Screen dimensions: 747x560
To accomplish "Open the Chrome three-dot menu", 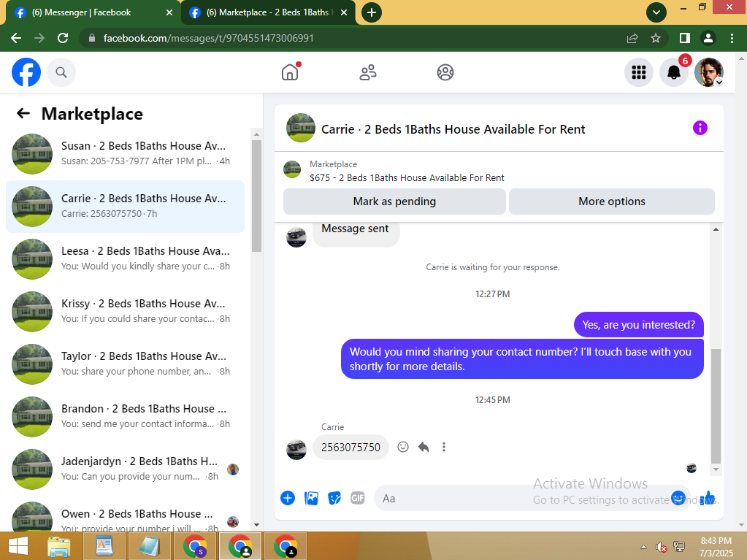I will (x=732, y=38).
